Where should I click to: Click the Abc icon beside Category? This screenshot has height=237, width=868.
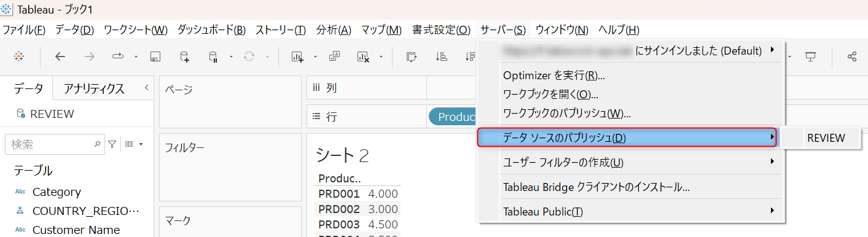tap(20, 192)
